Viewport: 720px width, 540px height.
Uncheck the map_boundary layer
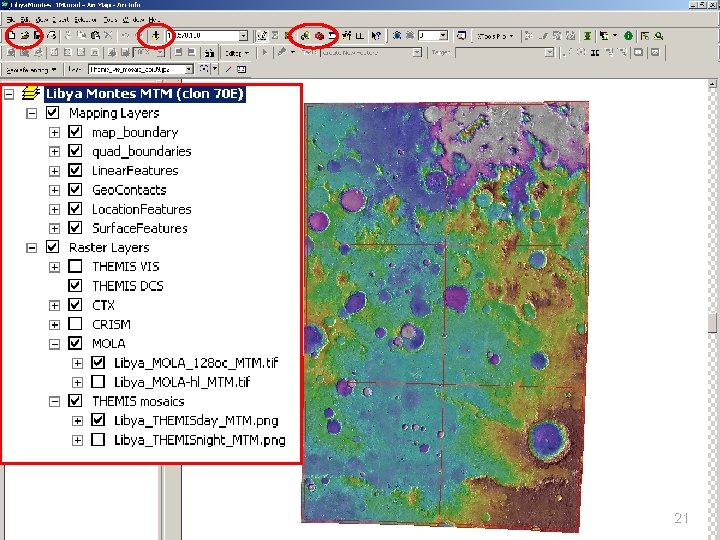coord(75,132)
